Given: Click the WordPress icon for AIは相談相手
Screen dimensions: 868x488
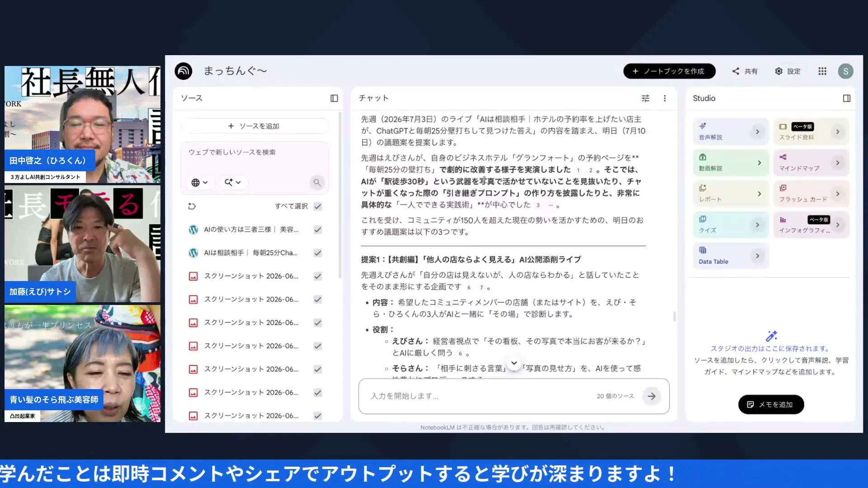Looking at the screenshot, I should click(x=193, y=253).
